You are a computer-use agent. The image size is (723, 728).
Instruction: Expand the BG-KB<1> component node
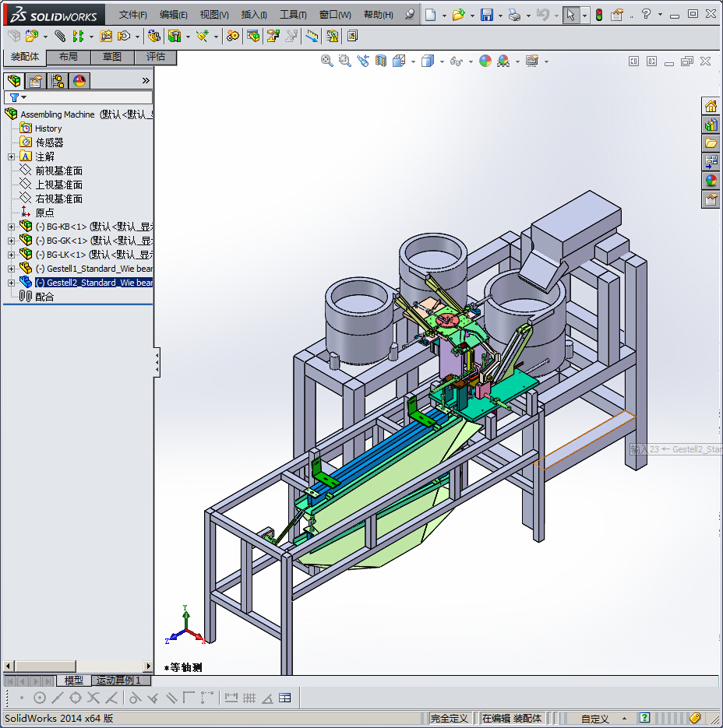coord(11,227)
